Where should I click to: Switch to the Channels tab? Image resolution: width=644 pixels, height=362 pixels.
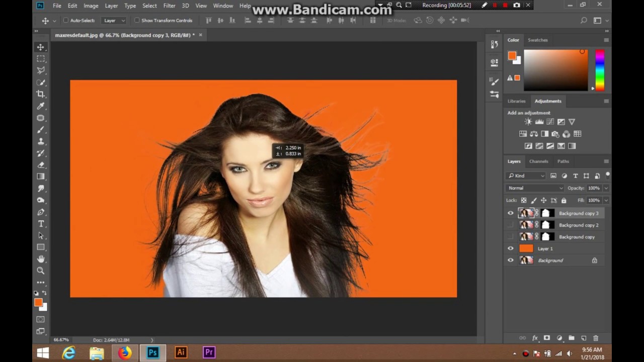pyautogui.click(x=538, y=161)
